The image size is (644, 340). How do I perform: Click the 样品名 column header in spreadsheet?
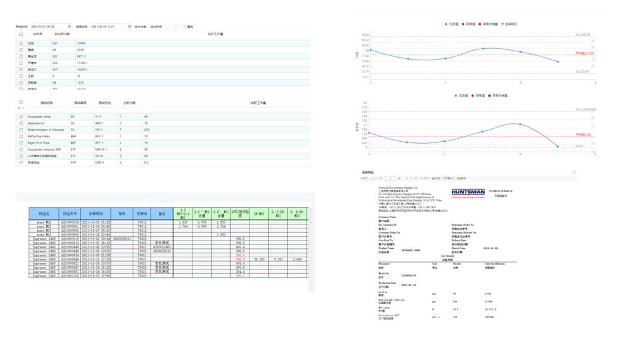pos(44,214)
